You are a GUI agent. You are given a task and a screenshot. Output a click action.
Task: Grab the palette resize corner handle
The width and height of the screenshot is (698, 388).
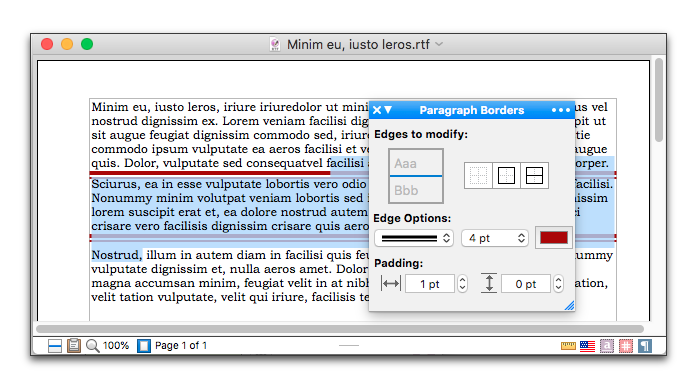tap(569, 305)
